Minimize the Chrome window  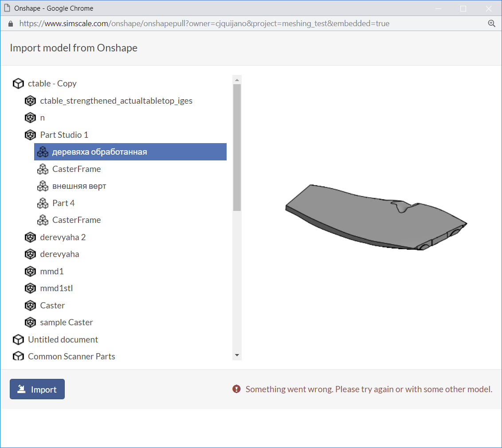click(438, 8)
